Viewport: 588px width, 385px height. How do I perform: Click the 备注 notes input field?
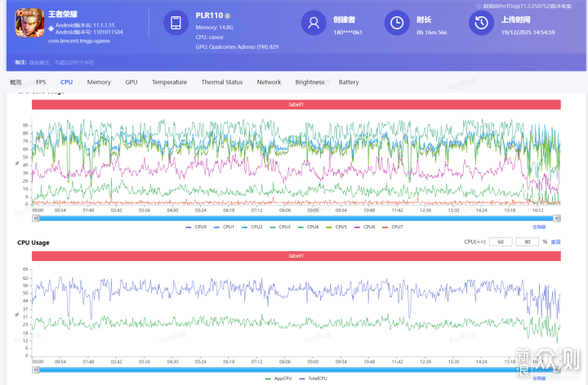[x=61, y=62]
